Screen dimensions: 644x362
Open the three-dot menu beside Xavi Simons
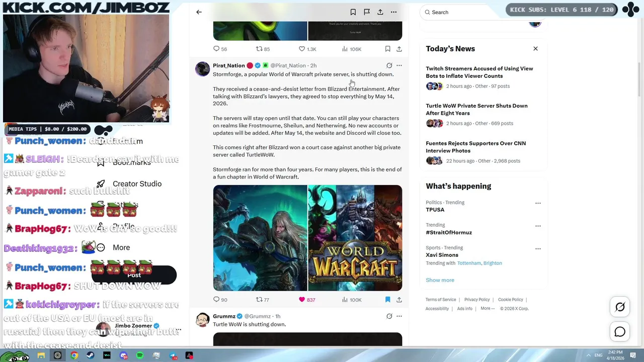tap(538, 248)
